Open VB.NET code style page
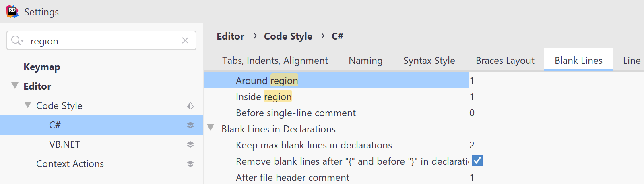This screenshot has height=184, width=644. pyautogui.click(x=64, y=144)
